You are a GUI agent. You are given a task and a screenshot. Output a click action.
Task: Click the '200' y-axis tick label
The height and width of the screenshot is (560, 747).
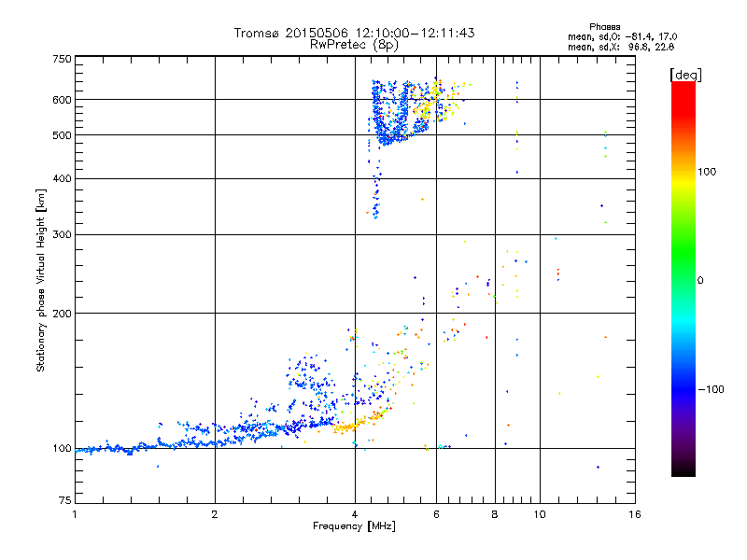[63, 314]
